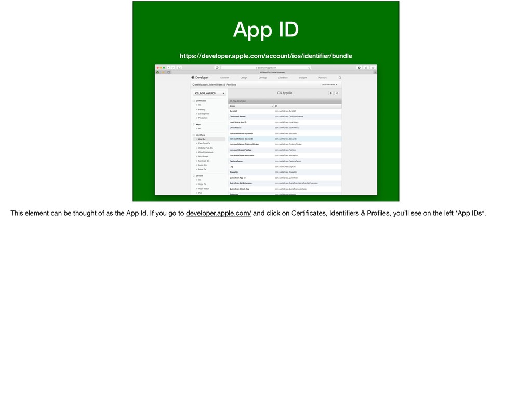Select iPad under Devices
Viewport: 532px width, 397px height.
coord(200,193)
